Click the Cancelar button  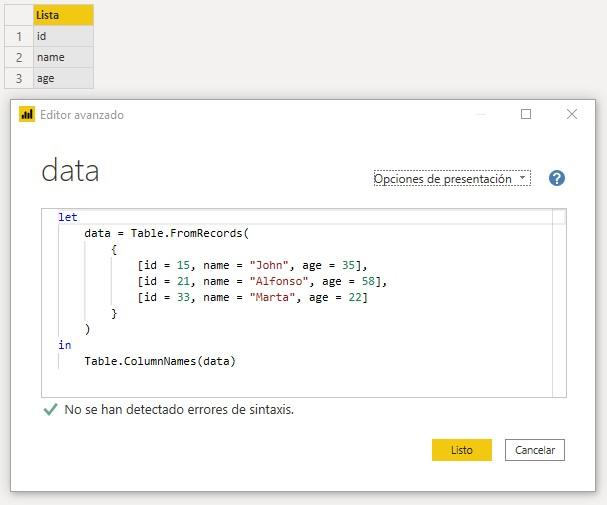[x=535, y=450]
